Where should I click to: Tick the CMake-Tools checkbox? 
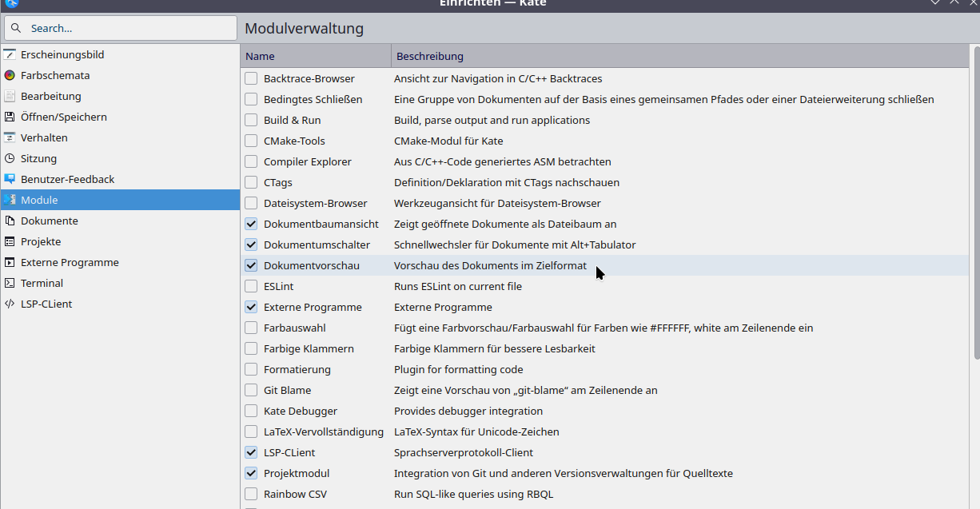251,141
